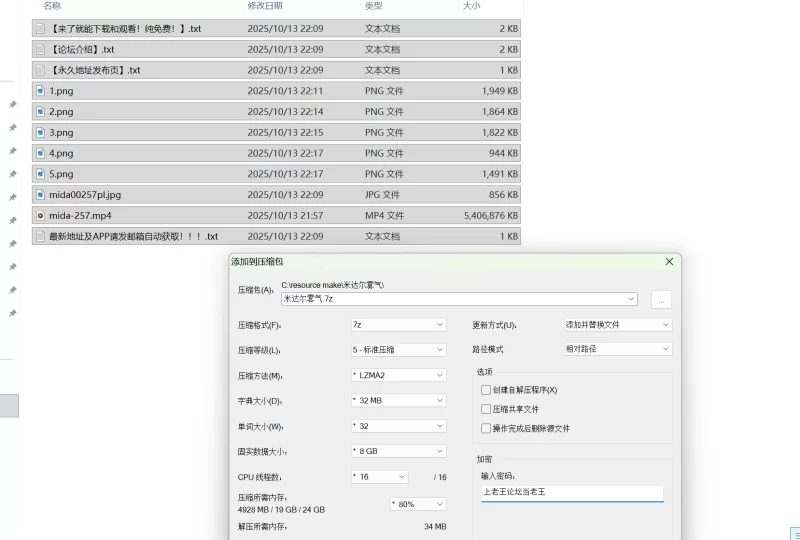Check 操作完成后删除源文件 option
The height and width of the screenshot is (540, 800).
(486, 428)
